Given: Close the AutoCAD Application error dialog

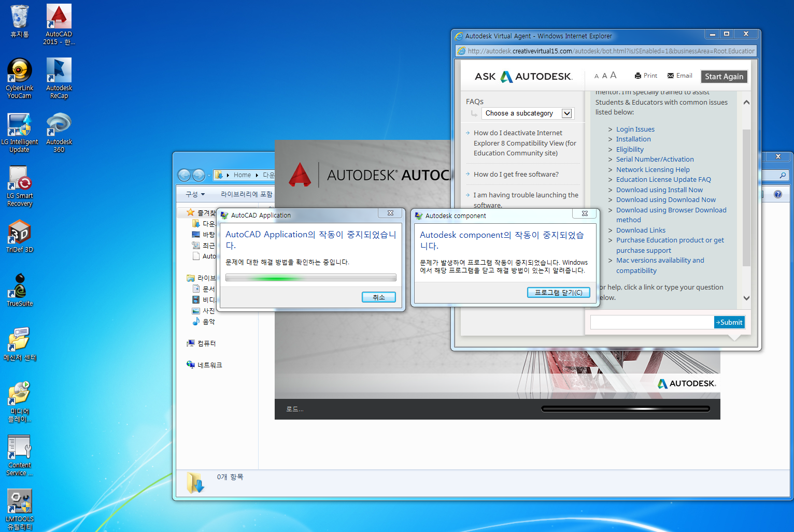Looking at the screenshot, I should (390, 213).
